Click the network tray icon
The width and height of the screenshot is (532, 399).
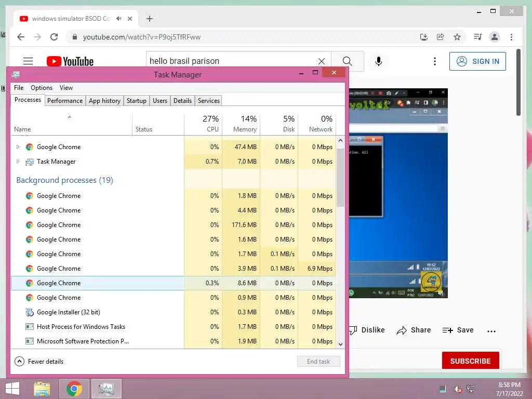[471, 389]
